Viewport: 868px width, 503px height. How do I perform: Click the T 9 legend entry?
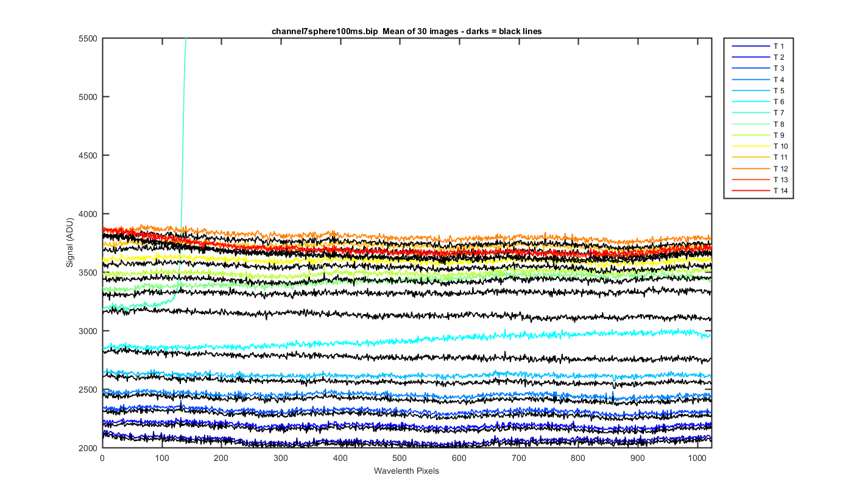tap(758, 135)
